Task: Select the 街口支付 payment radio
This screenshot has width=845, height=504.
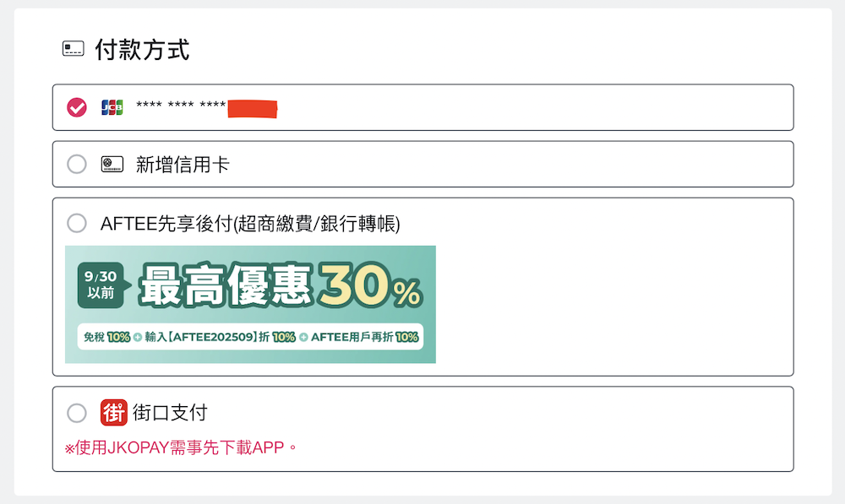Action: point(76,412)
